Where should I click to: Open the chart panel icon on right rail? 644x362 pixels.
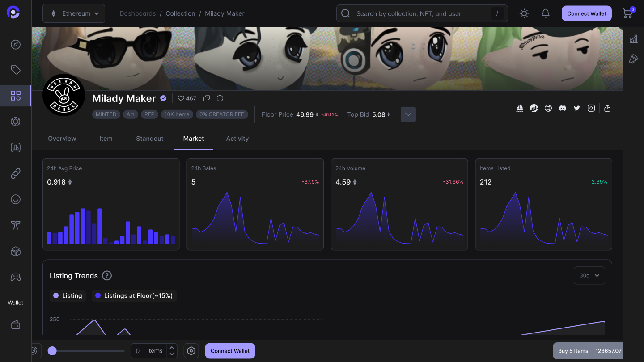click(x=633, y=39)
